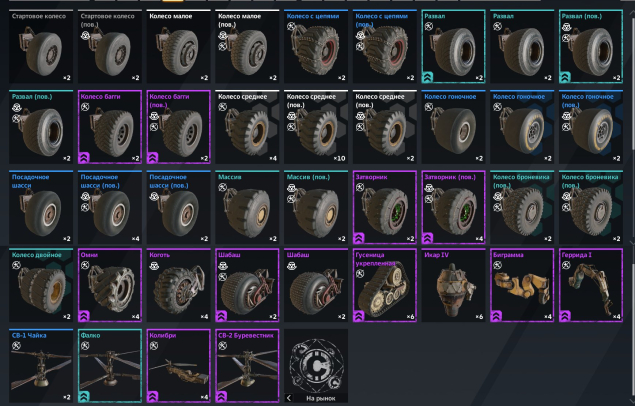Viewport: 635px width, 406px height.
Task: Click the upgrade chevron badge on Фалко card
Action: (84, 397)
